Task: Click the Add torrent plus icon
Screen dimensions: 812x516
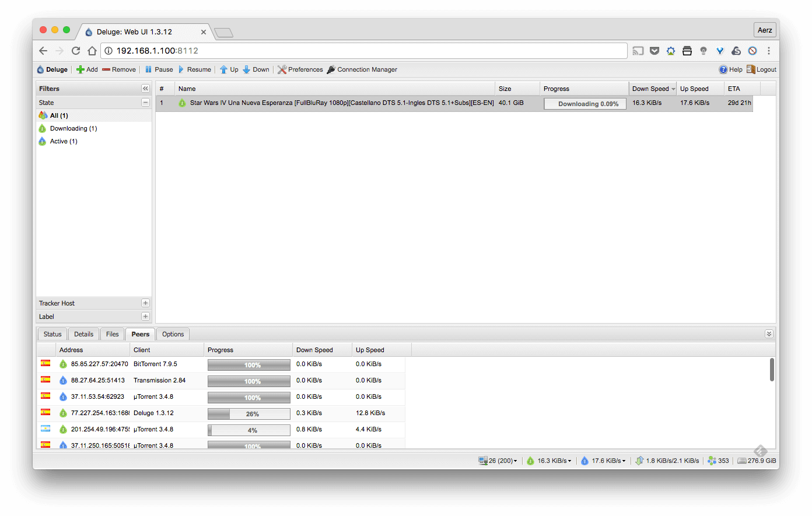Action: click(x=80, y=69)
